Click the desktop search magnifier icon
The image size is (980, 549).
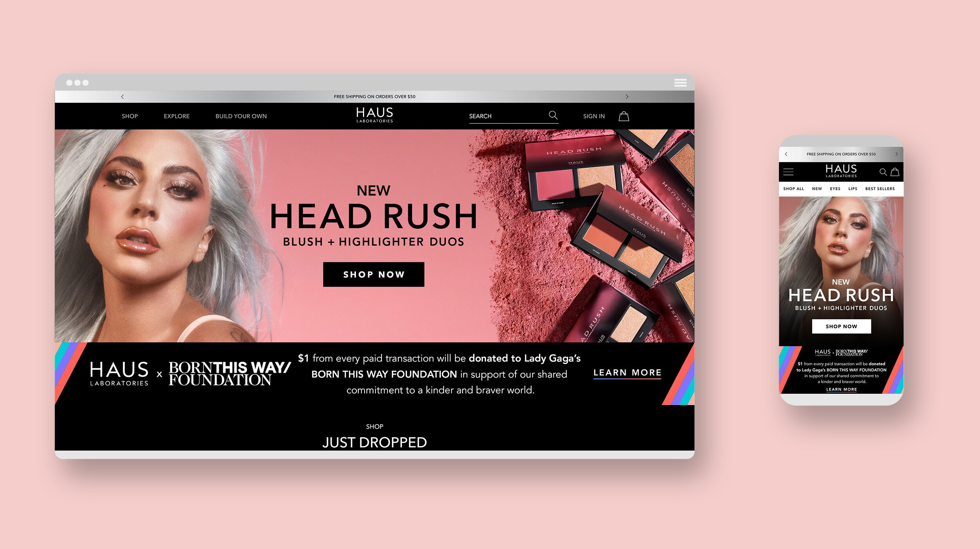pos(553,115)
